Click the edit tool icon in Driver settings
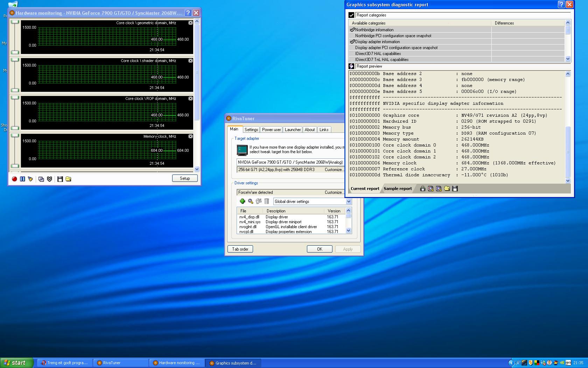Screen dimensions: 588x368 pyautogui.click(x=258, y=201)
